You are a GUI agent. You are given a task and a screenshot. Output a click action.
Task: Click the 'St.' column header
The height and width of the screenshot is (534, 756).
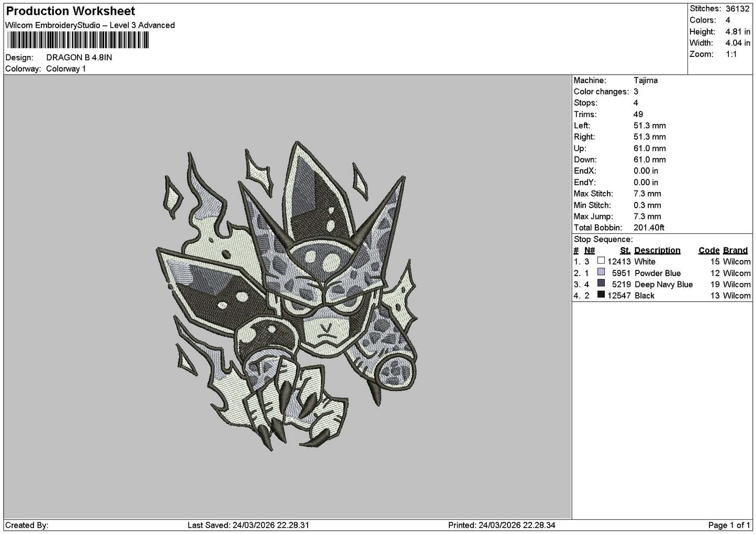coord(625,251)
